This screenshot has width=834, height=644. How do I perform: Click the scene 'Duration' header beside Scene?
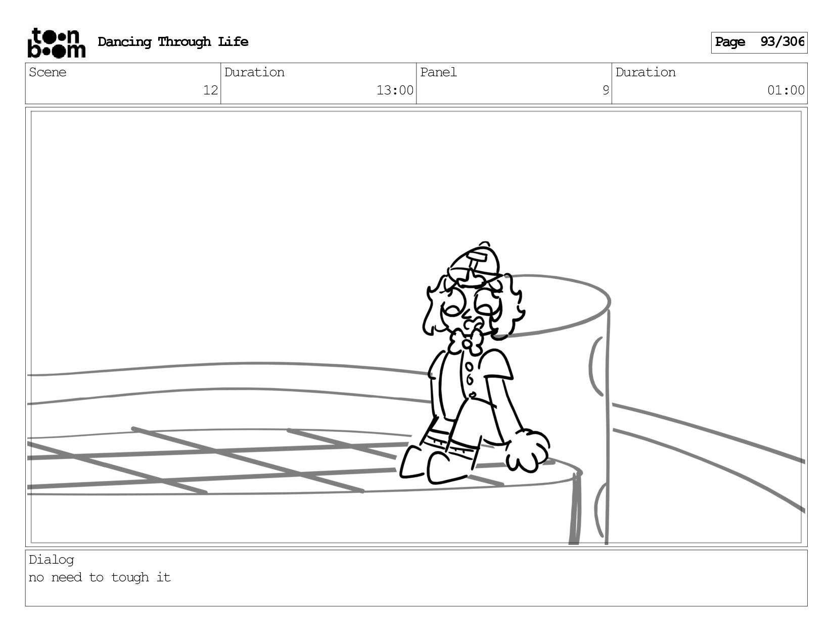click(254, 72)
